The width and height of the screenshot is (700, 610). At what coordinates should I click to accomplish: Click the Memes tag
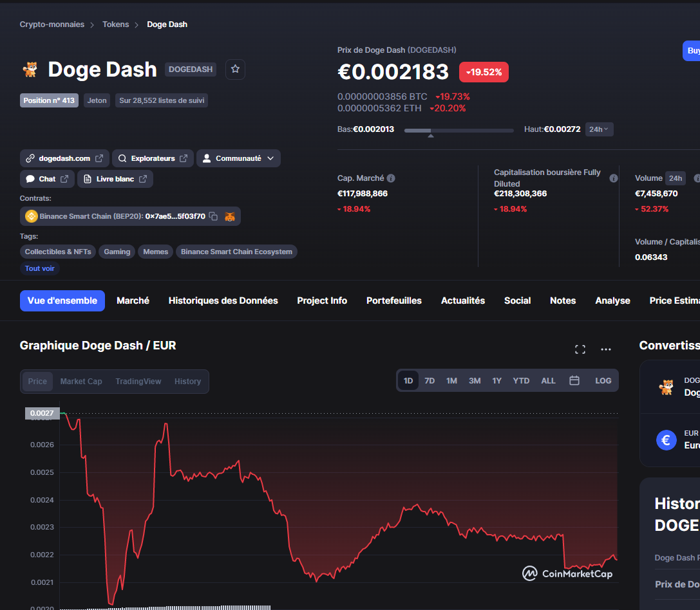155,252
